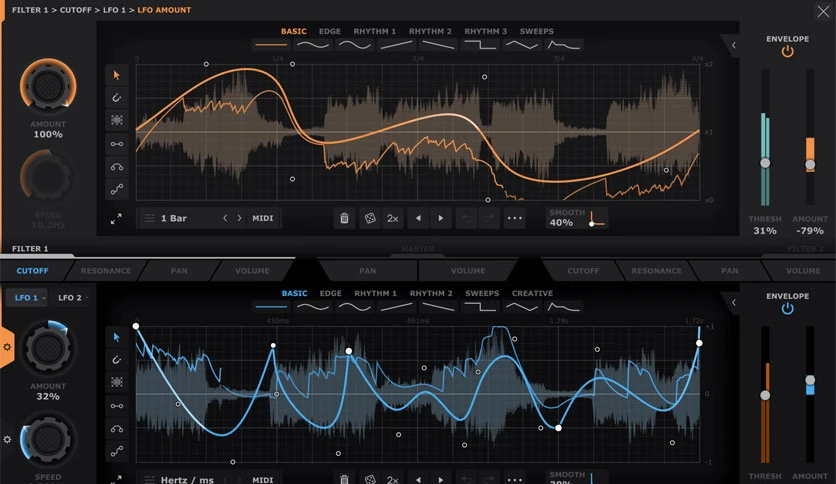Screen dimensions: 836x484
Task: Select the marquee selection tool in blue editor
Action: point(117,382)
